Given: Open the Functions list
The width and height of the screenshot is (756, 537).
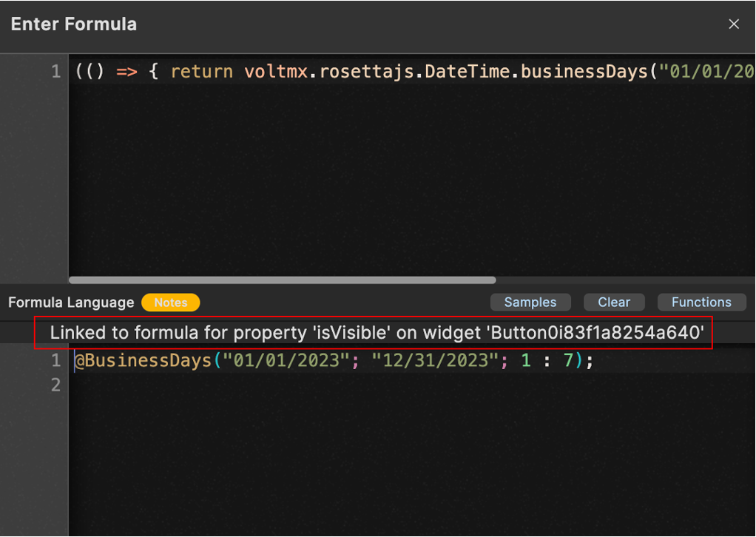Looking at the screenshot, I should 701,303.
